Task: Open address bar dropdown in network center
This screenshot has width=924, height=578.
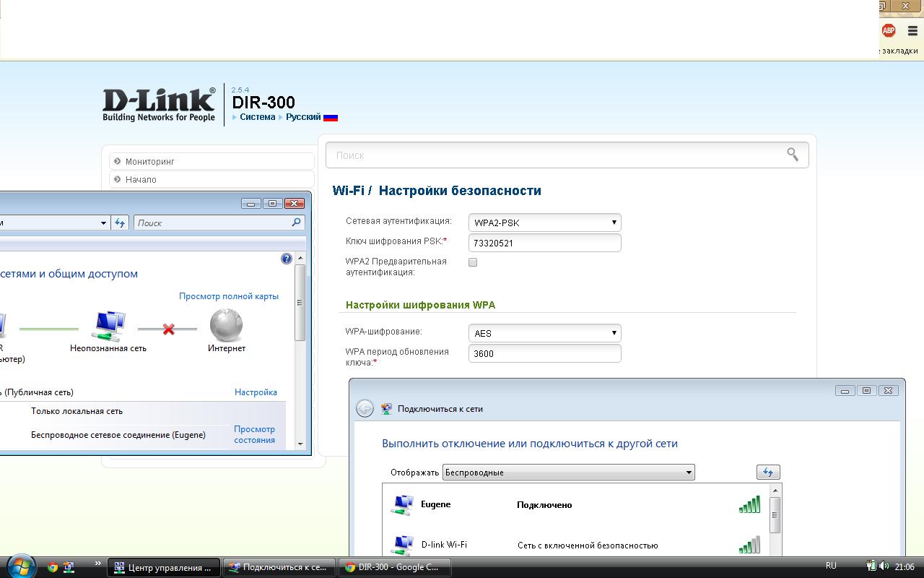Action: [103, 223]
